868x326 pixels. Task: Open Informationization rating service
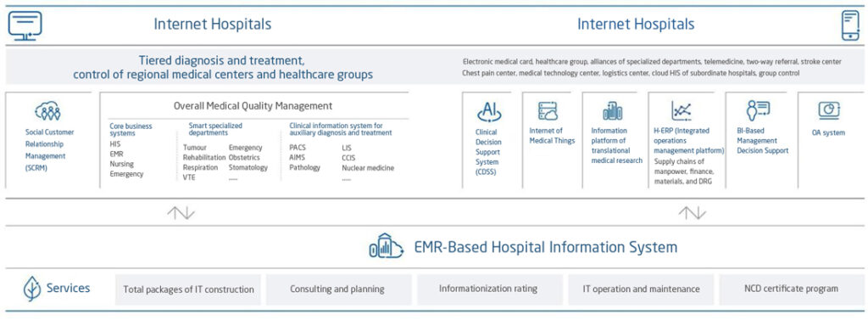coord(489,289)
